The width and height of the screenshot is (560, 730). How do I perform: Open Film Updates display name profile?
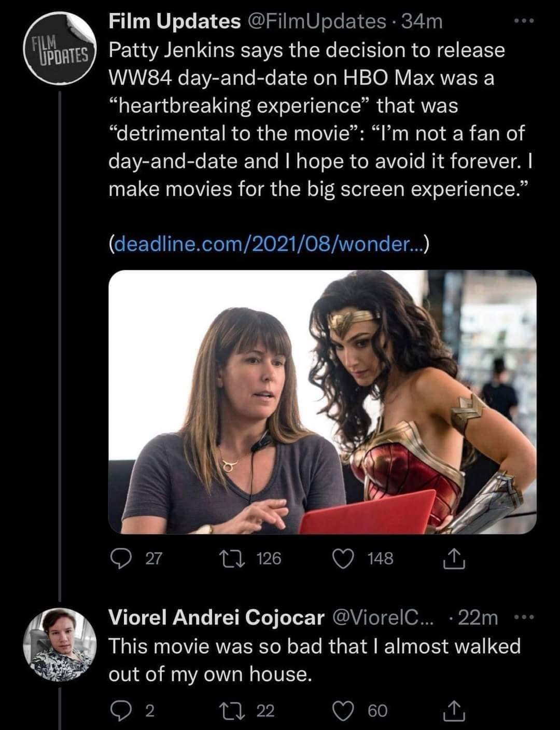174,22
